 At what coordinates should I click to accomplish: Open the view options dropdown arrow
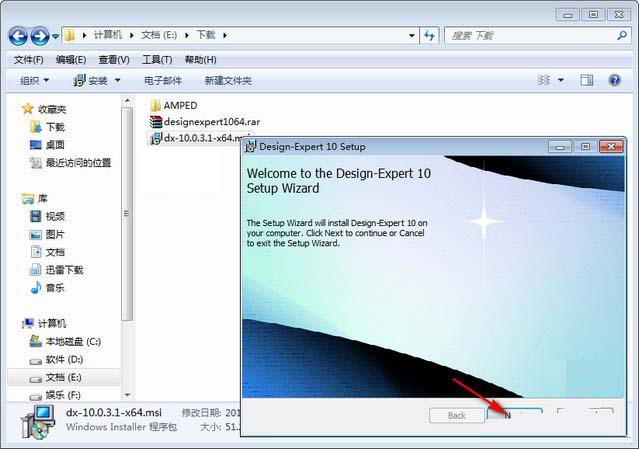[561, 80]
